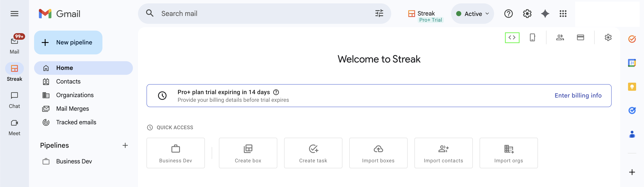This screenshot has height=187, width=644.
Task: Click the search magnifier icon
Action: 149,13
